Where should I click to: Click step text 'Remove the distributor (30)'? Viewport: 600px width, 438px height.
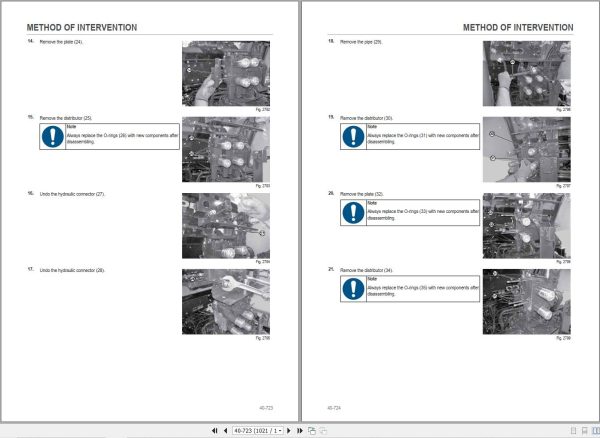click(367, 118)
